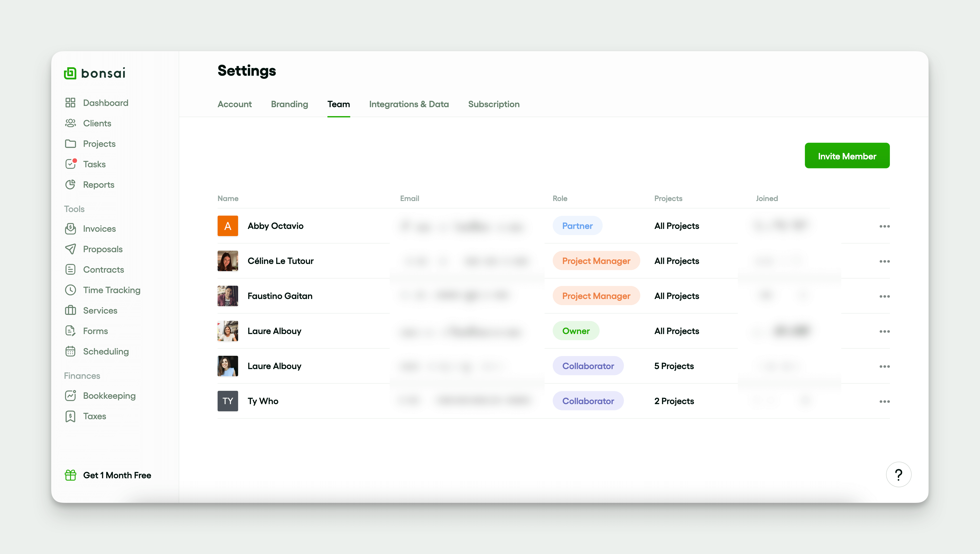Screen dimensions: 980x554
Task: Open Clients via its people icon
Action: tap(70, 123)
